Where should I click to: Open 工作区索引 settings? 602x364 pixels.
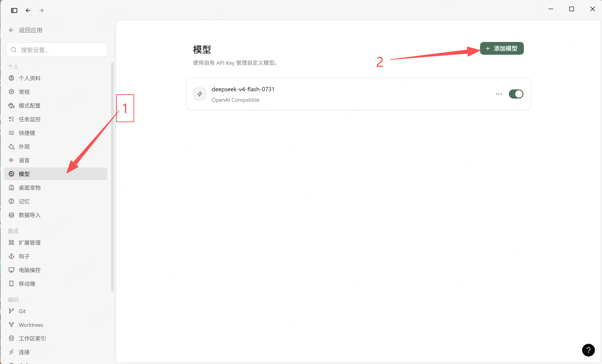tap(56, 338)
